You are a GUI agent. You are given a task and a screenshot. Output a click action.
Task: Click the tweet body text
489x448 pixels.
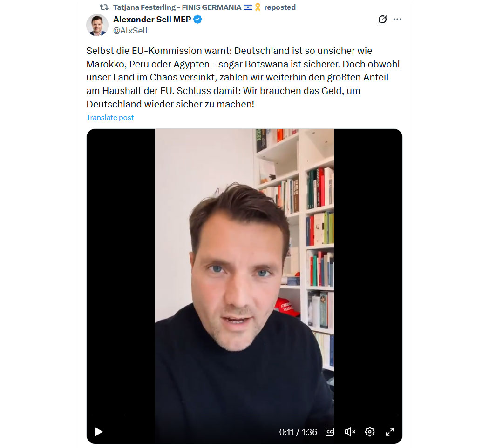click(x=243, y=77)
